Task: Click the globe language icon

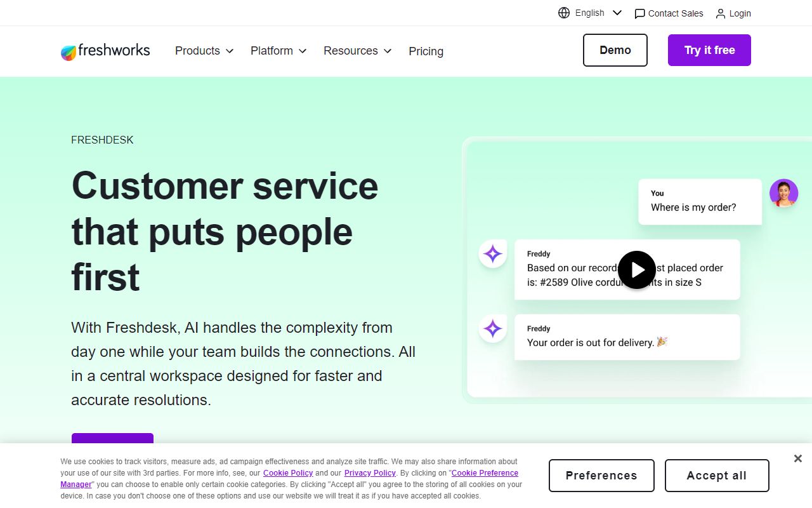Action: [563, 12]
